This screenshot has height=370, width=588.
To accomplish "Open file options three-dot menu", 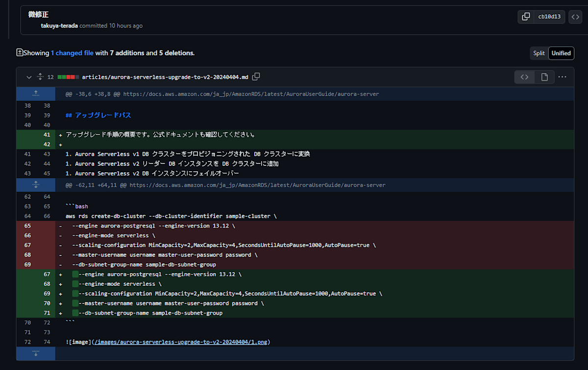I will (563, 77).
